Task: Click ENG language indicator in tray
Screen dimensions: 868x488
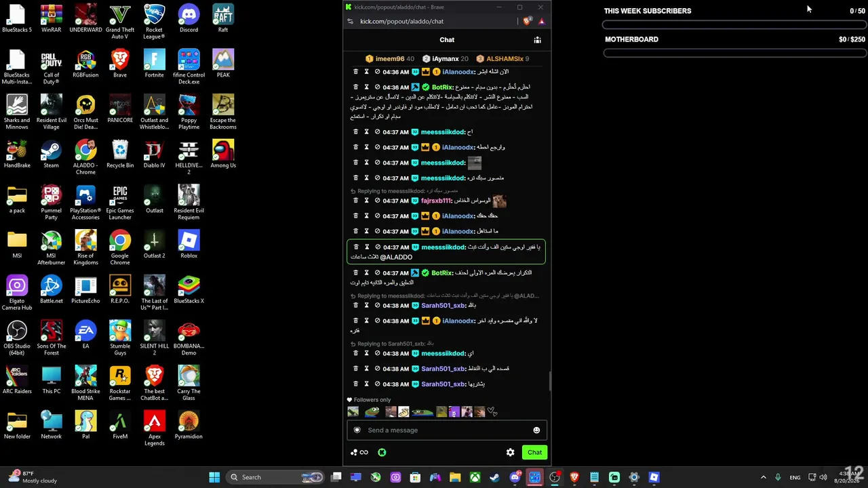Action: pyautogui.click(x=795, y=477)
